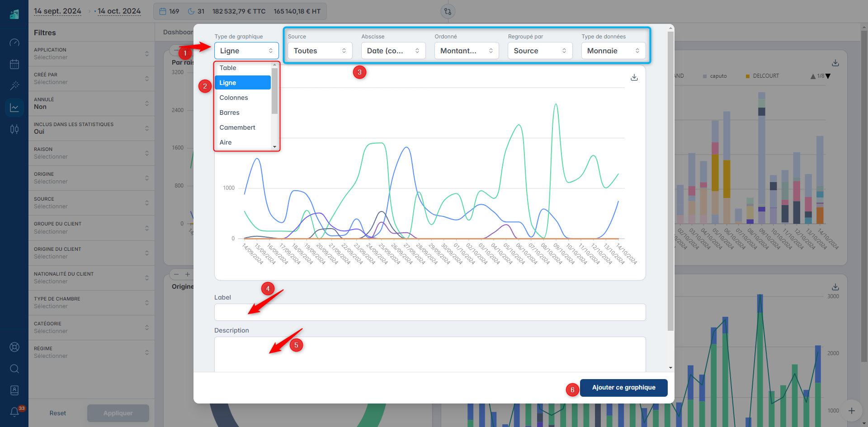Expand the Catégorie filter

(91, 328)
